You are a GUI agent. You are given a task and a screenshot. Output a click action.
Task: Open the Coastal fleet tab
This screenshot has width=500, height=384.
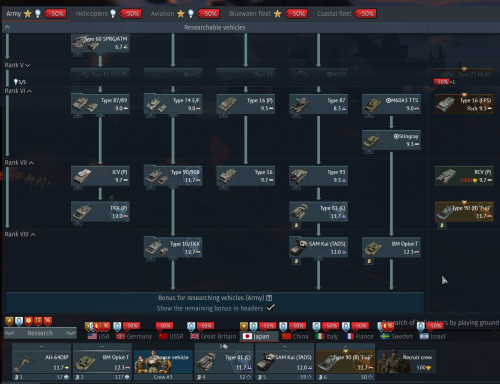pyautogui.click(x=346, y=14)
